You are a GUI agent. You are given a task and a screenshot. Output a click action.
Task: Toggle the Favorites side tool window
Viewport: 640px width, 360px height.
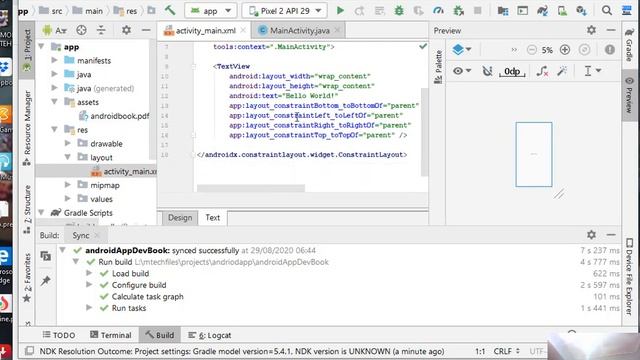click(x=27, y=278)
